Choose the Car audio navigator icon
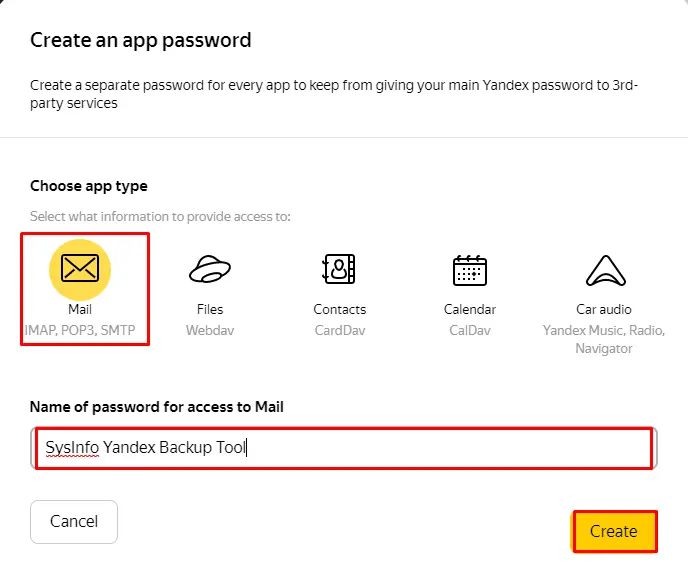This screenshot has width=688, height=576. tap(604, 269)
